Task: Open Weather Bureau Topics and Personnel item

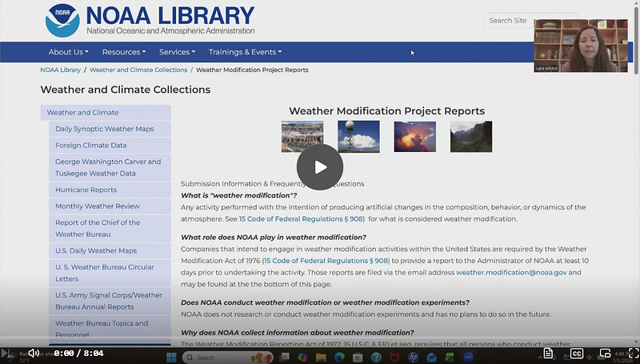Action: click(110, 329)
